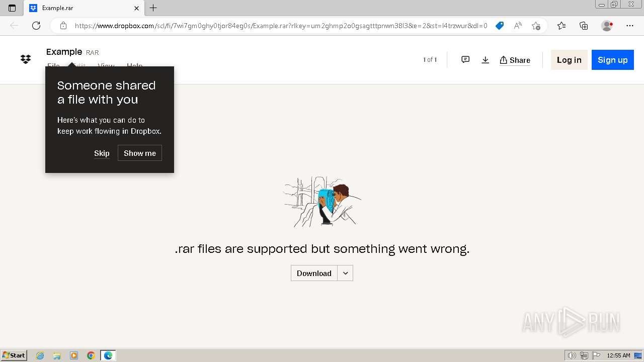The width and height of the screenshot is (644, 362).
Task: Open the network tray icon
Action: (584, 355)
